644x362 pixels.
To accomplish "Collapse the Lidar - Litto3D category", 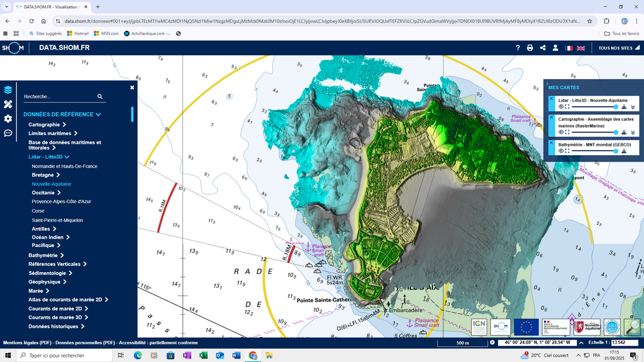I will coord(49,156).
